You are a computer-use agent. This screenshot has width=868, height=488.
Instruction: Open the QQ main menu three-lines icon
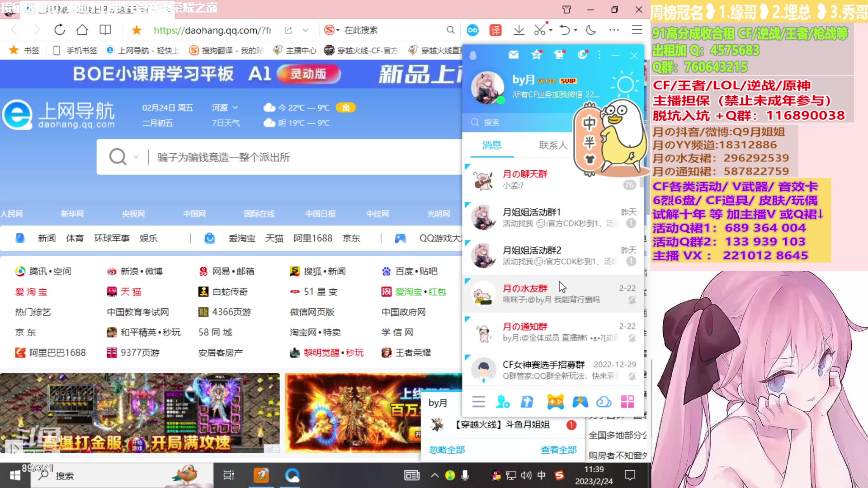point(478,402)
